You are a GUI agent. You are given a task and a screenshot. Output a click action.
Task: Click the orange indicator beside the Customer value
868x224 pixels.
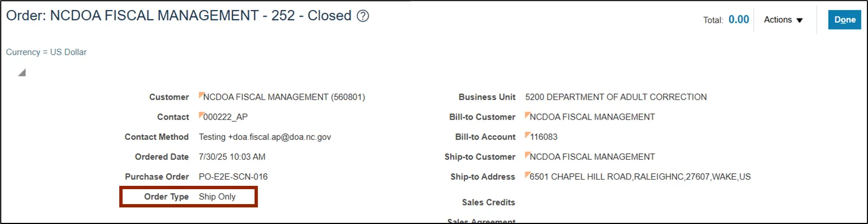click(x=201, y=95)
